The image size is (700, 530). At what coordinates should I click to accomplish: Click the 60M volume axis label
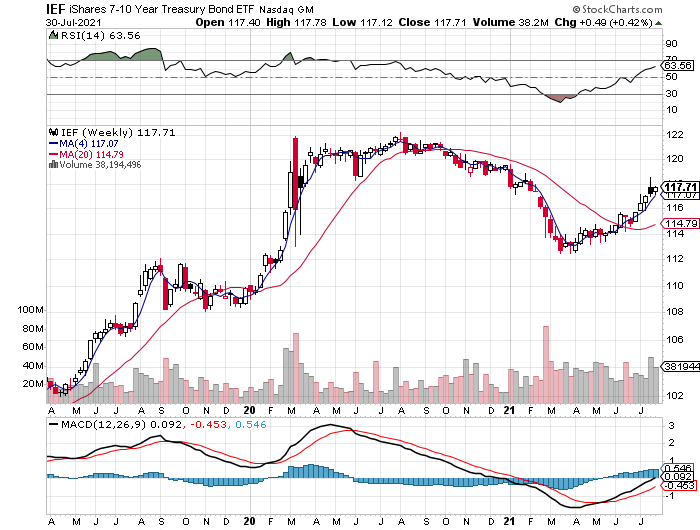coord(33,347)
